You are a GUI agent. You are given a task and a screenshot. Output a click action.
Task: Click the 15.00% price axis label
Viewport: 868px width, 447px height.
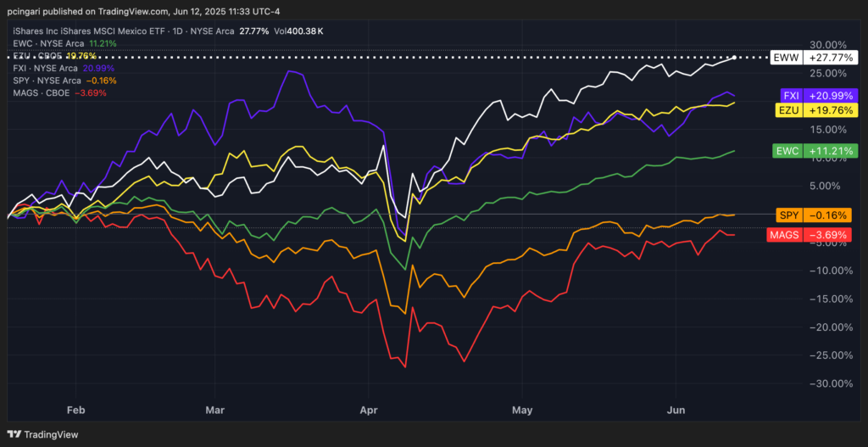[x=830, y=130]
